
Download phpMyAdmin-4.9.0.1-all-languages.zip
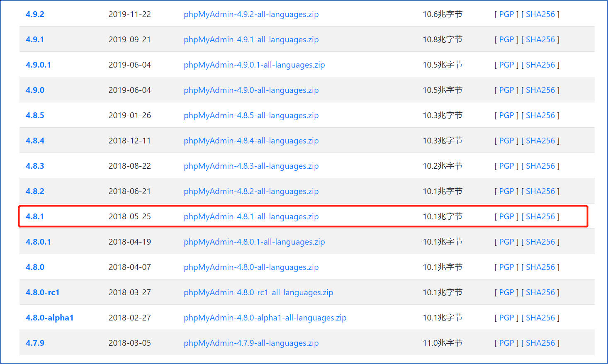point(254,65)
